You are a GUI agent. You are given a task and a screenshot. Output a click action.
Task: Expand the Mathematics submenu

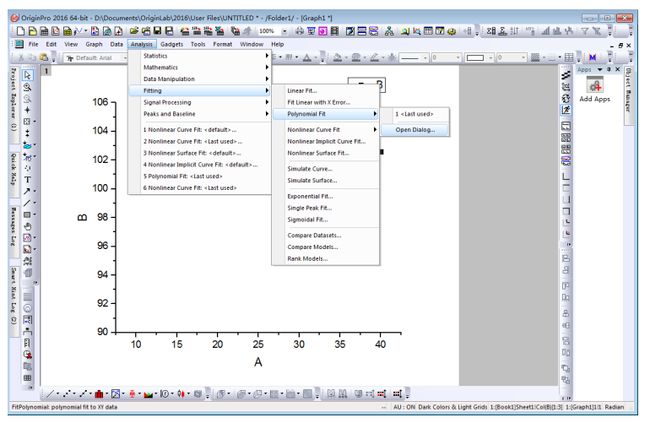point(200,67)
